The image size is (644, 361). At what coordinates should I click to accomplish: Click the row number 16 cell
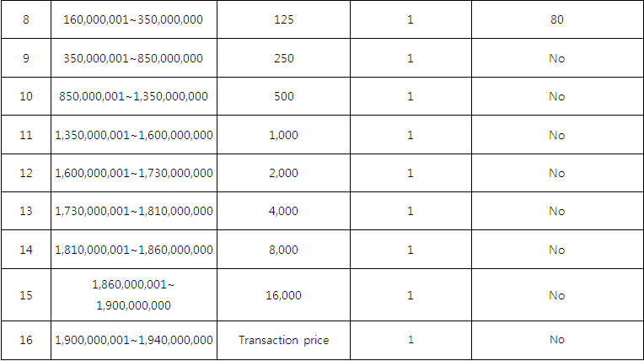point(26,340)
